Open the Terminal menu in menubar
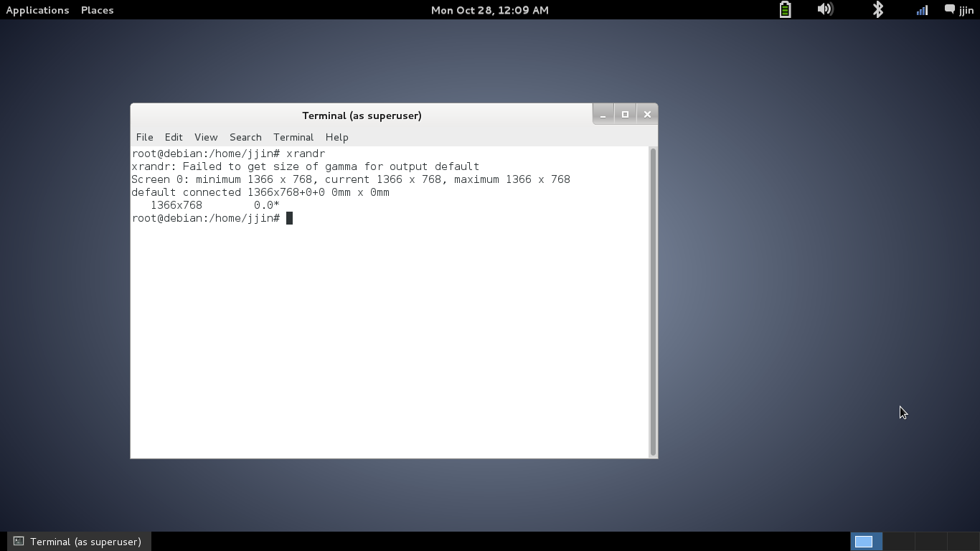Viewport: 980px width, 551px height. tap(293, 137)
